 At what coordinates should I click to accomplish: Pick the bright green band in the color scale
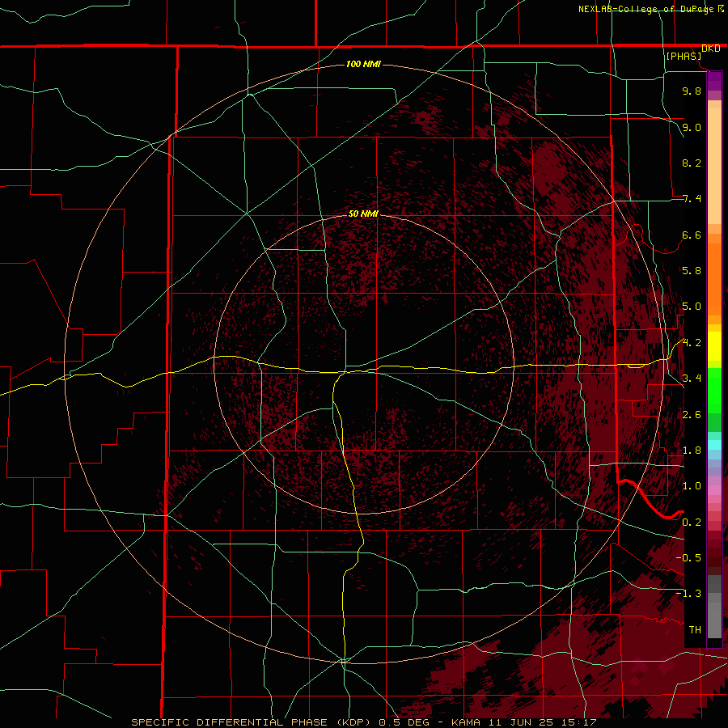(714, 390)
